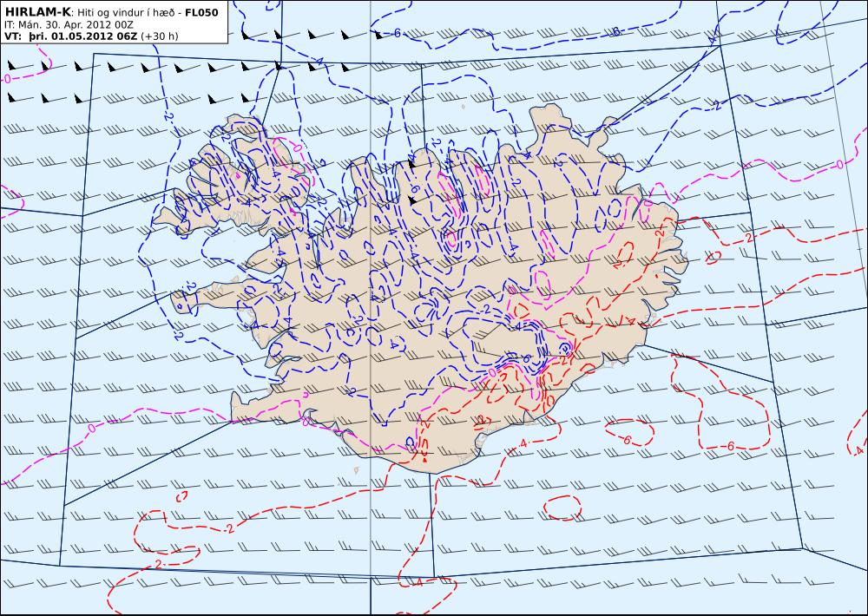Screen dimensions: 868x616
Task: Click the HIRLAM-K title text
Action: (x=37, y=12)
